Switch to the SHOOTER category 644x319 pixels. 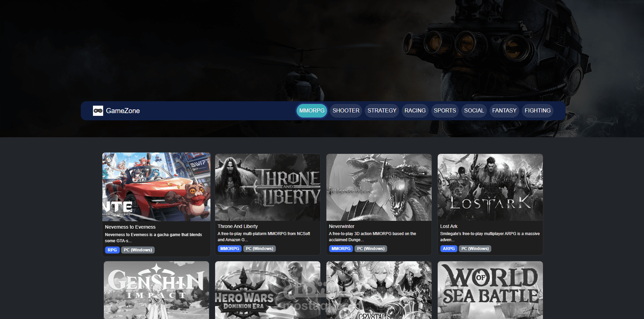(346, 111)
